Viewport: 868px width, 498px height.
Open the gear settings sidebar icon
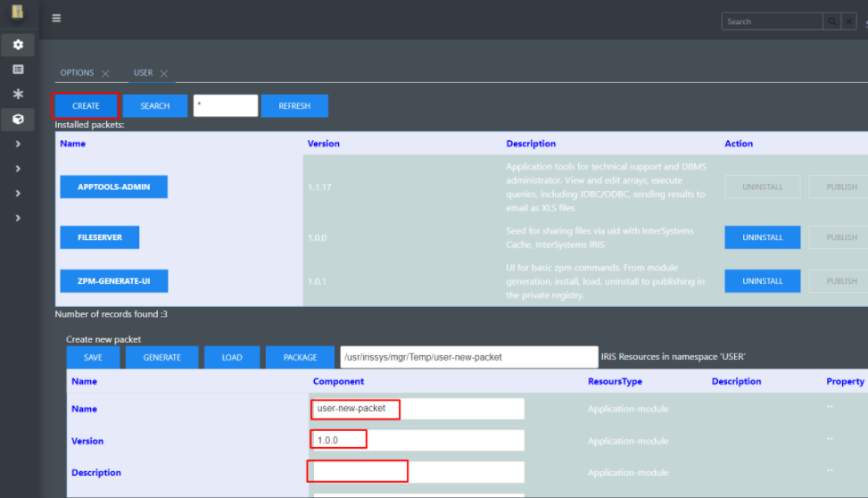click(18, 45)
